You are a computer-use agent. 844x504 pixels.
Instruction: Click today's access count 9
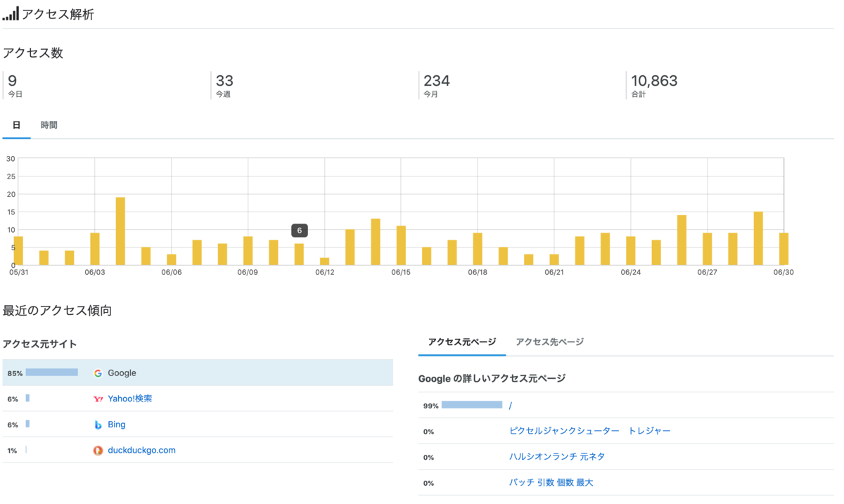12,81
